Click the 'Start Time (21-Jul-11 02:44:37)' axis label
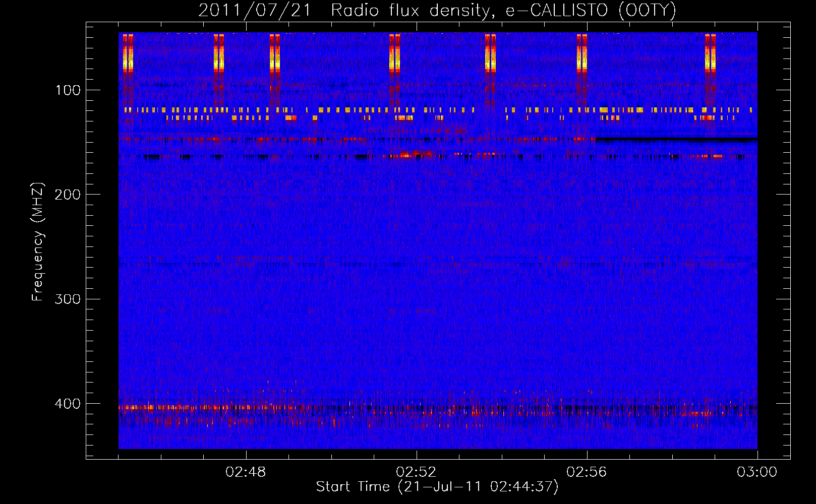 (437, 487)
